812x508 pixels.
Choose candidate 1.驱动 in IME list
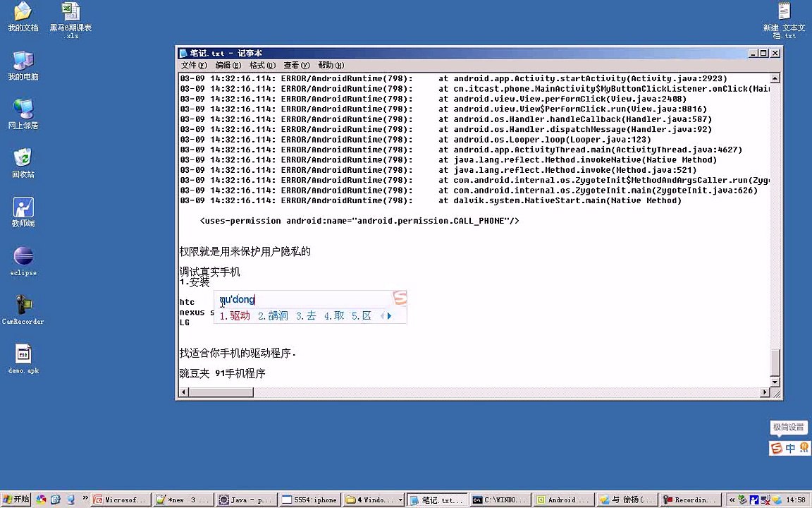coord(235,315)
